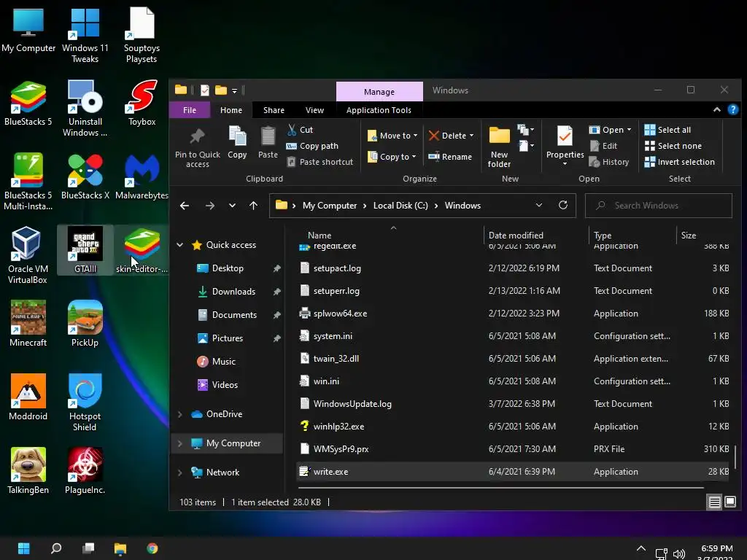Unpin Documents from Quick access
The width and height of the screenshot is (747, 560).
(x=276, y=315)
